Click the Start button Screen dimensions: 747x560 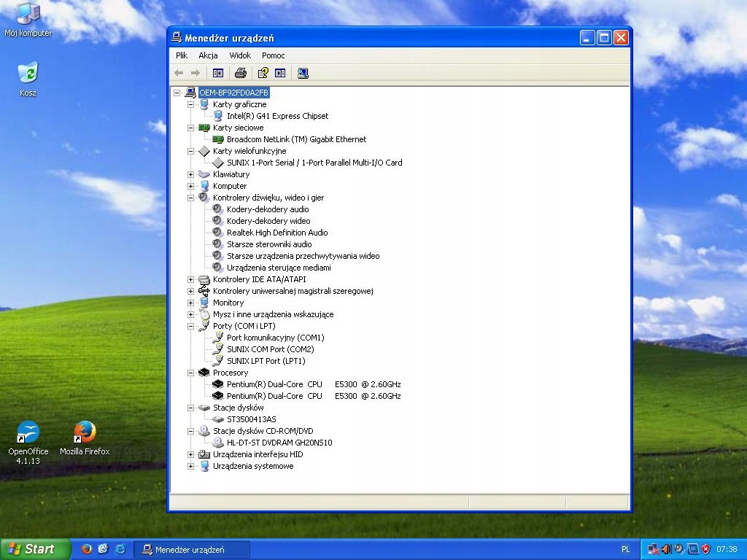coord(35,549)
